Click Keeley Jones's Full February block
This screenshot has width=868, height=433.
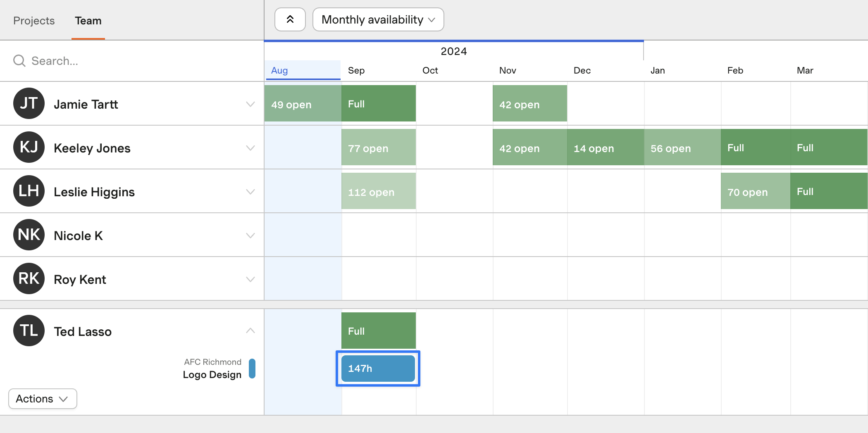coord(756,147)
